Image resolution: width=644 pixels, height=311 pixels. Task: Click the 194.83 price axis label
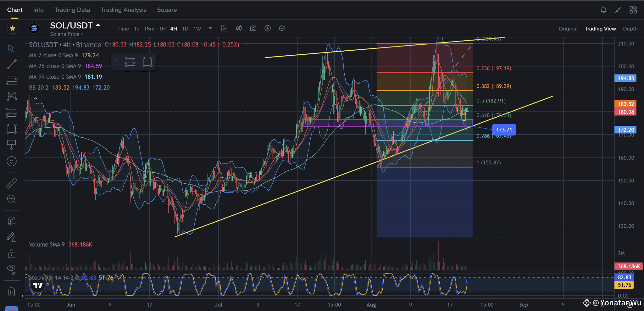[625, 78]
